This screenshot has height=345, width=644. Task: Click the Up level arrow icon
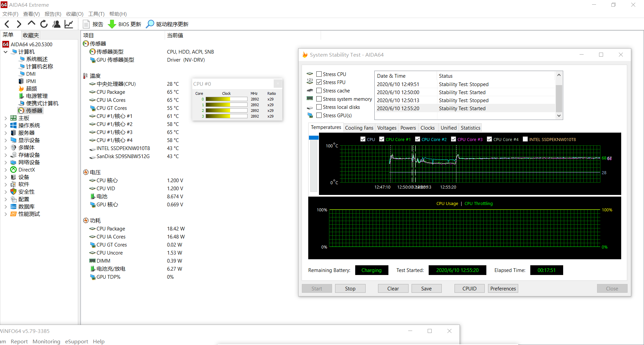(31, 23)
